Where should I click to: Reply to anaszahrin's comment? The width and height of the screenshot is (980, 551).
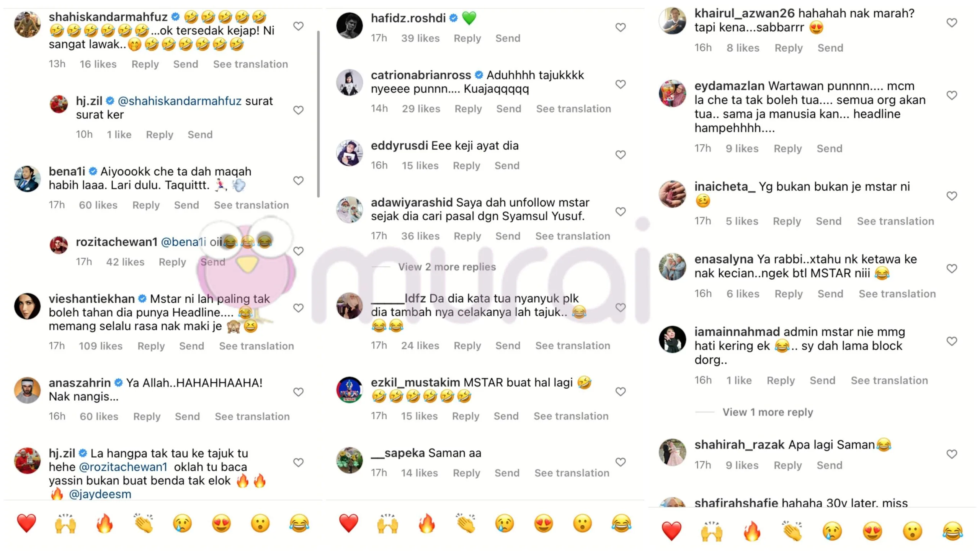click(147, 417)
